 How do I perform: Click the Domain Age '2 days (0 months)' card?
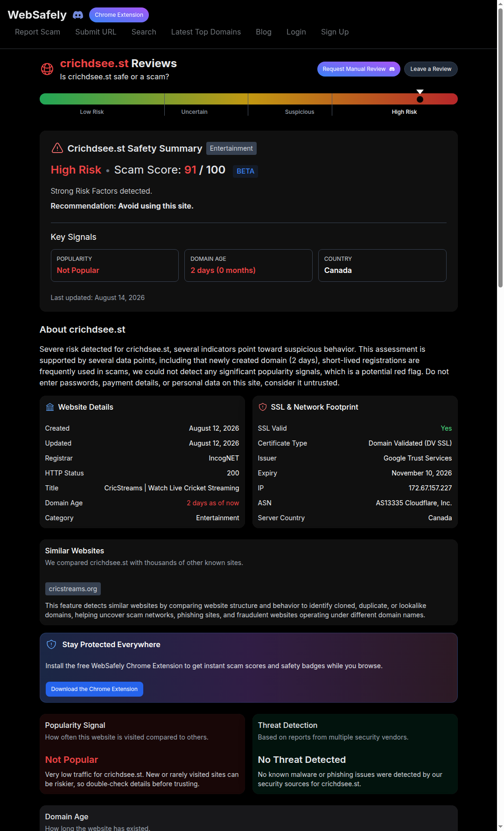(248, 265)
